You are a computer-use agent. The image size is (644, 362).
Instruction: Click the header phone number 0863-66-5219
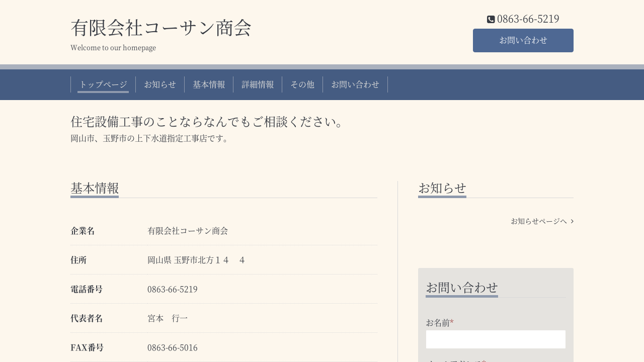(x=528, y=19)
